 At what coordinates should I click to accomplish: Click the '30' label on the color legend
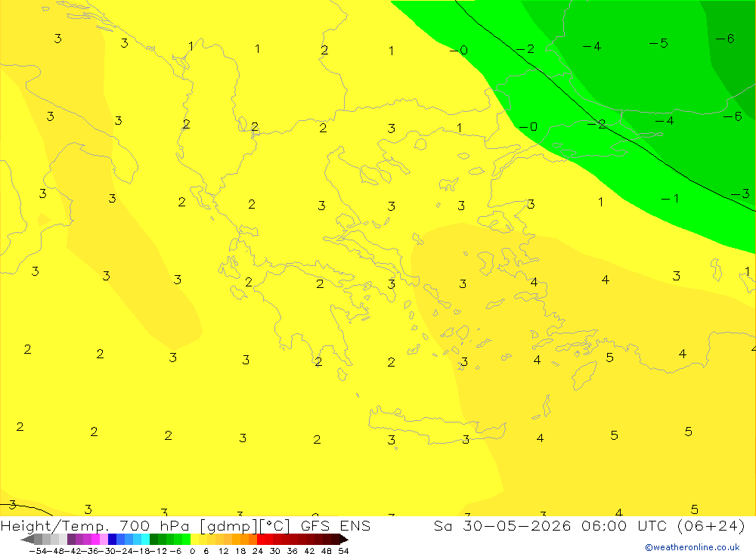(x=275, y=551)
